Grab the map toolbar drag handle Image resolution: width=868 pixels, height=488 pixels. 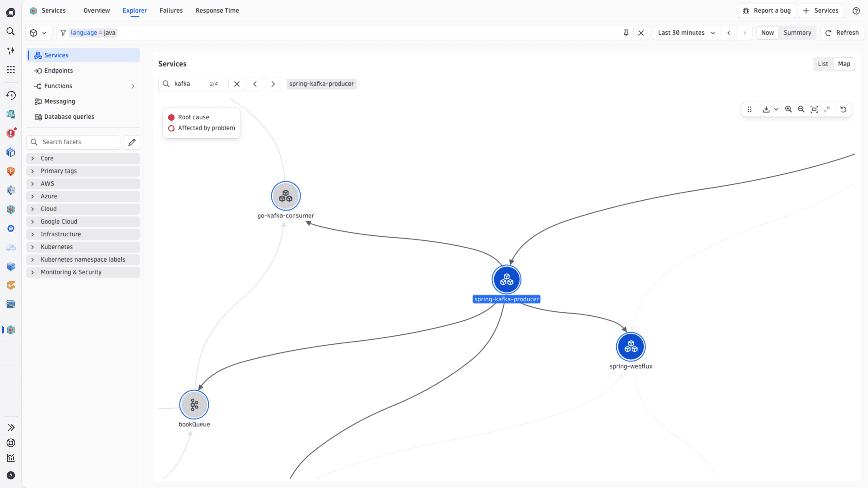click(x=749, y=109)
